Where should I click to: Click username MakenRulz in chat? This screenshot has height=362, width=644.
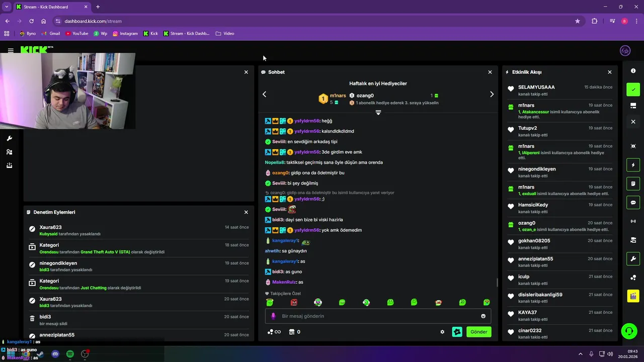click(284, 282)
